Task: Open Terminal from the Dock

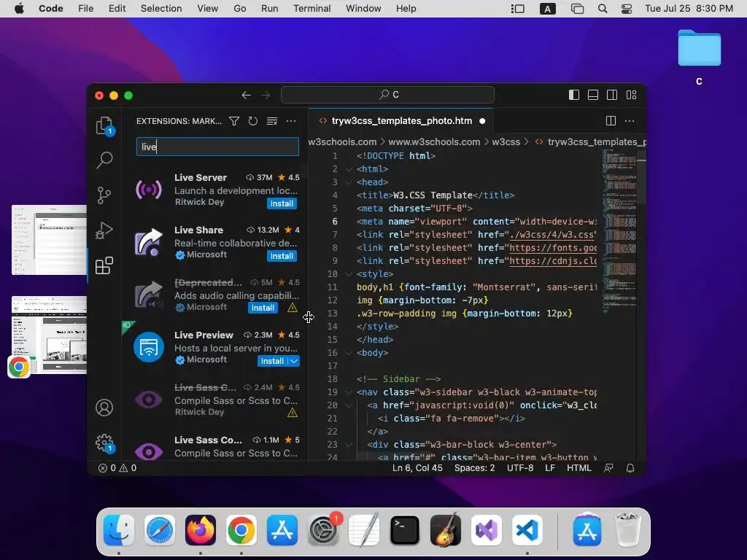Action: (404, 530)
